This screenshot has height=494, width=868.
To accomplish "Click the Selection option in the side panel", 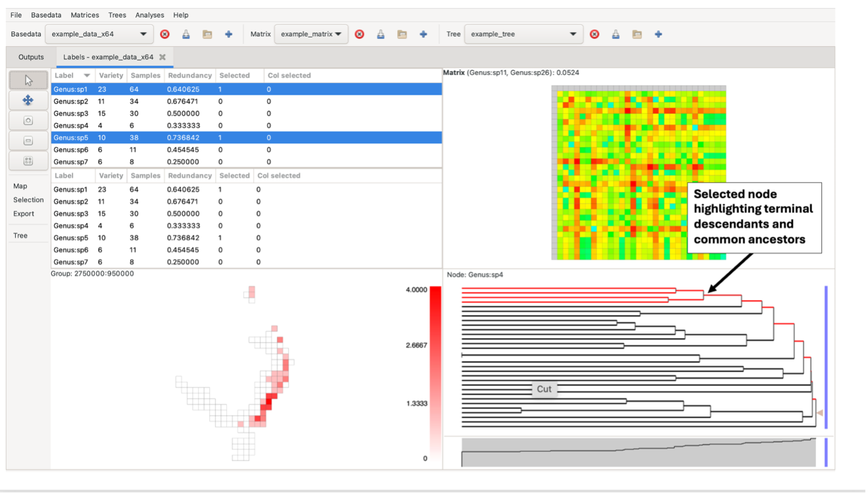I will [x=28, y=200].
